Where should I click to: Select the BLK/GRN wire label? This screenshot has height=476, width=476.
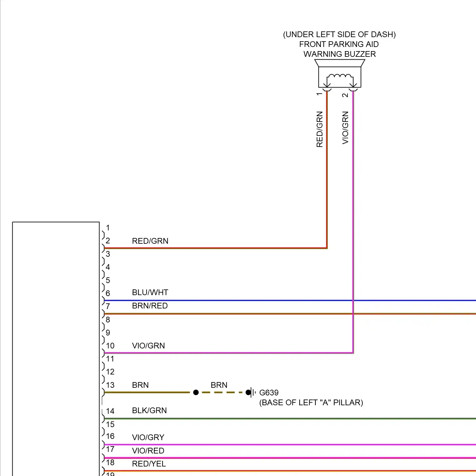(149, 410)
